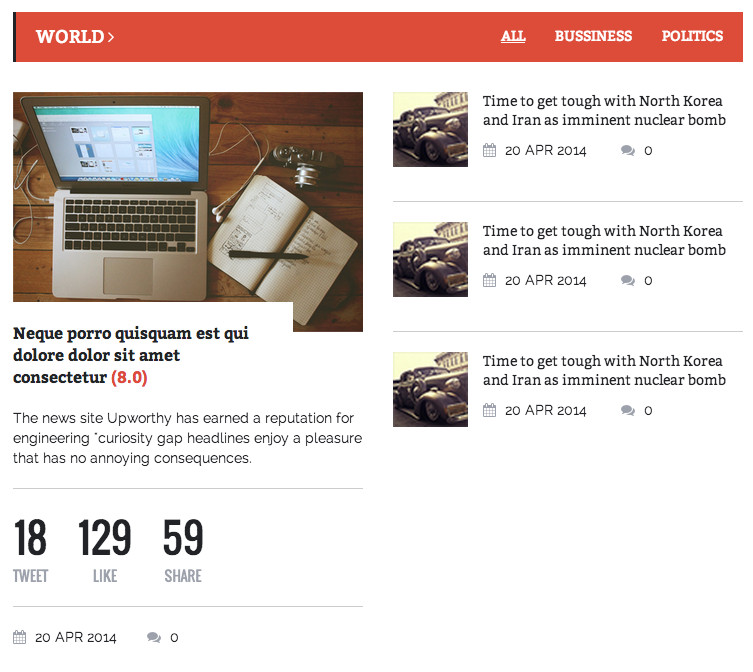The height and width of the screenshot is (672, 753).
Task: Open the POLITICS tab
Action: [692, 36]
